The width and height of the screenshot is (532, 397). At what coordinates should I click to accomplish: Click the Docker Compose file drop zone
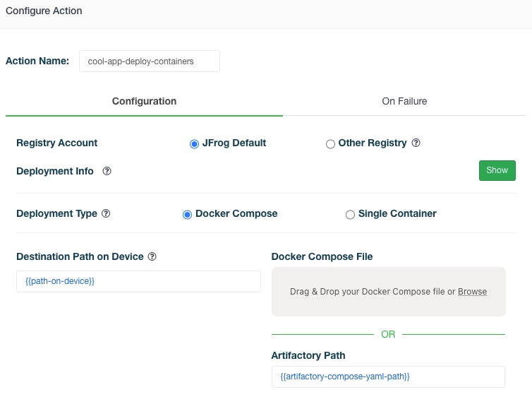point(388,291)
